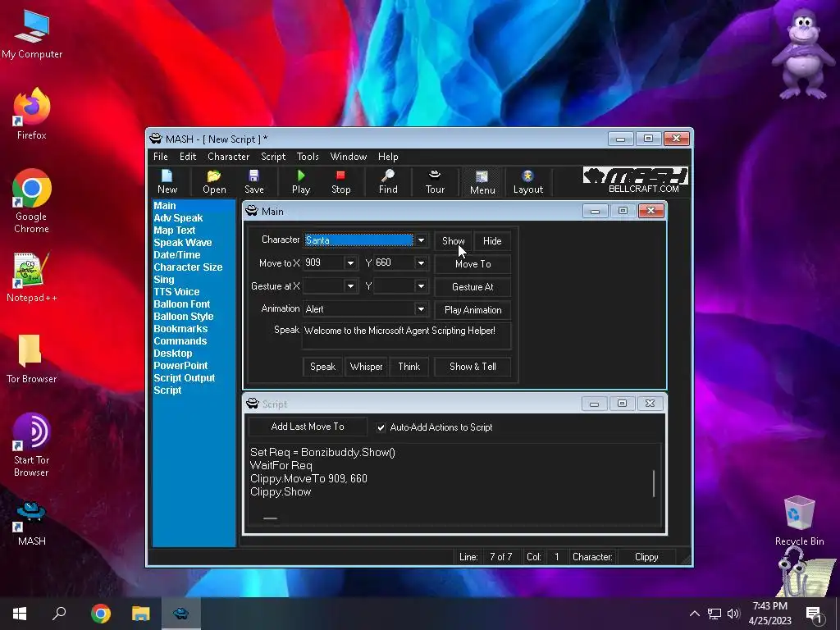Image resolution: width=840 pixels, height=630 pixels.
Task: Click the volume speaker tray icon
Action: click(733, 614)
